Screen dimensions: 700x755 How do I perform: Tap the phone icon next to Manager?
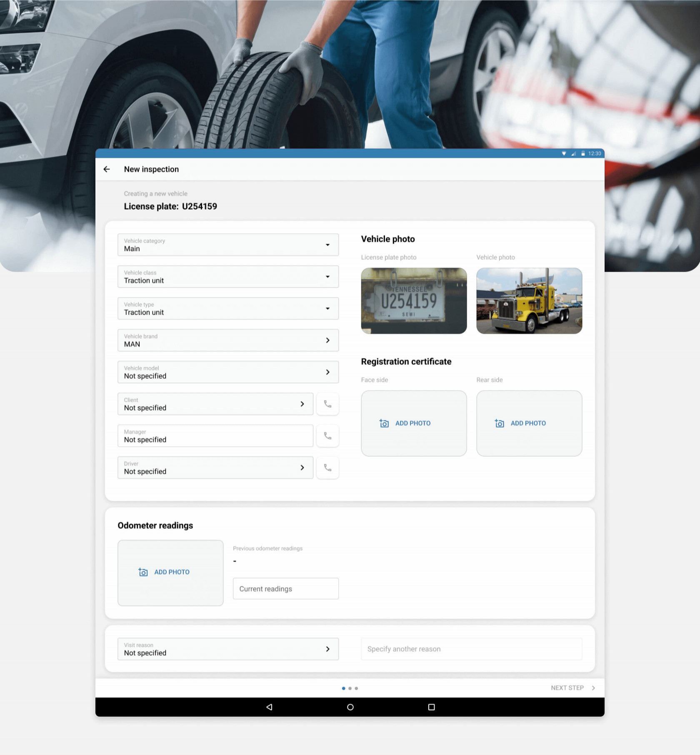(x=327, y=436)
